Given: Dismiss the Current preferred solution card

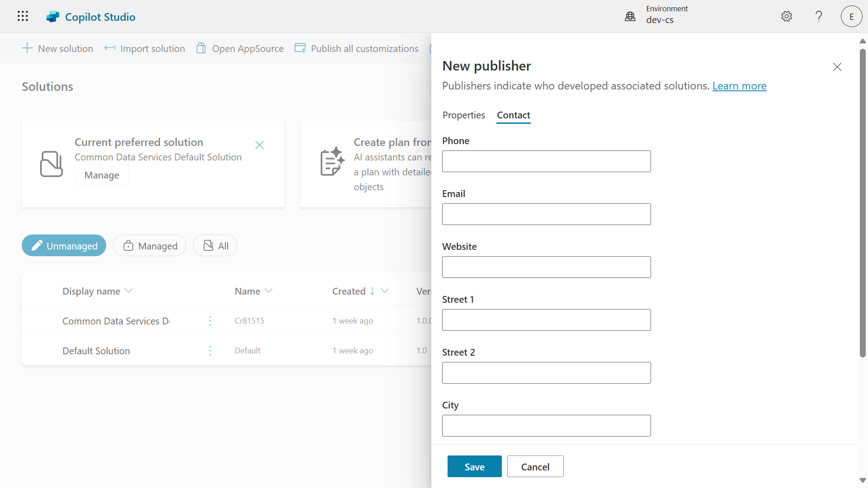Looking at the screenshot, I should tap(259, 145).
